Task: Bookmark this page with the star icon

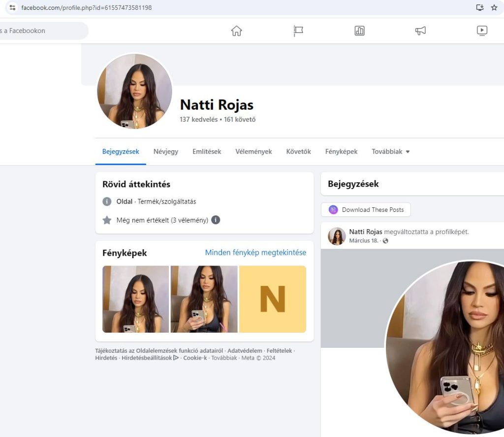Action: 494,7
